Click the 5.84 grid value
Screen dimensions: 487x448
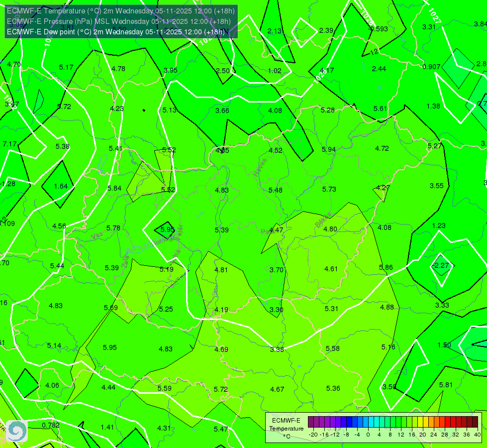(x=114, y=188)
